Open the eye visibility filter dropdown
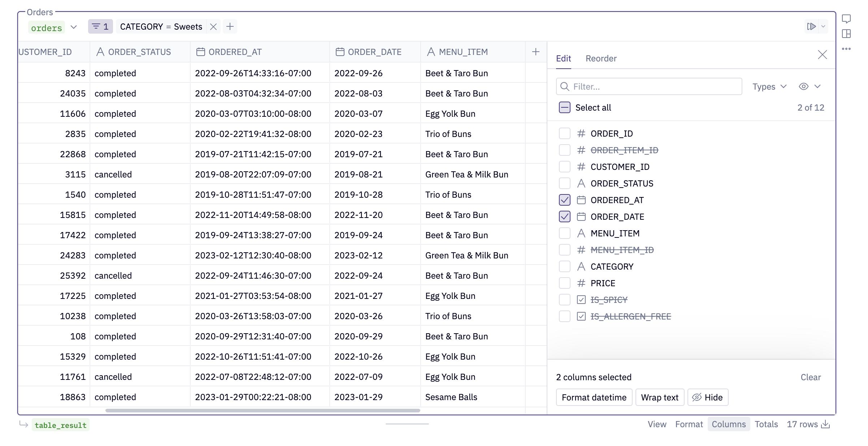 (810, 87)
